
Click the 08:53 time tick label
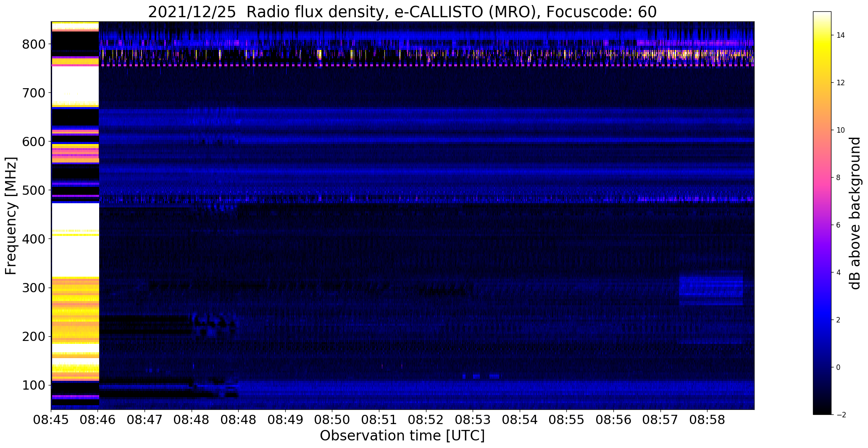click(473, 420)
